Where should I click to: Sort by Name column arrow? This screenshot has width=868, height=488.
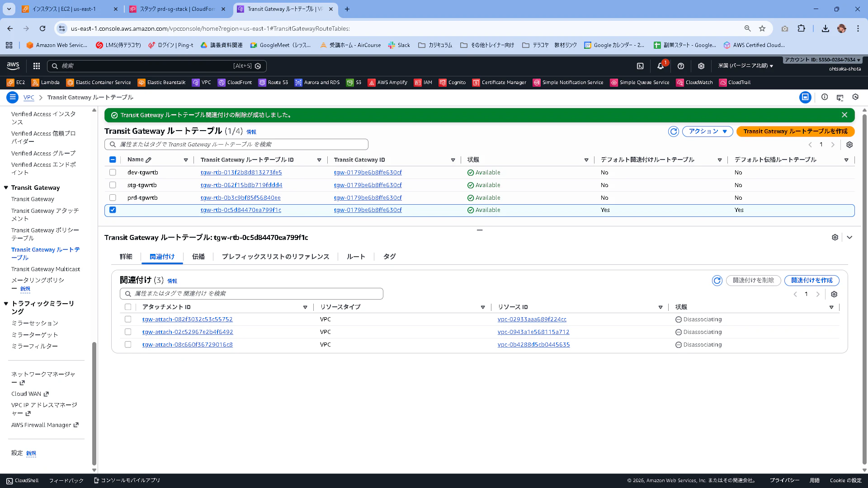[x=186, y=160]
